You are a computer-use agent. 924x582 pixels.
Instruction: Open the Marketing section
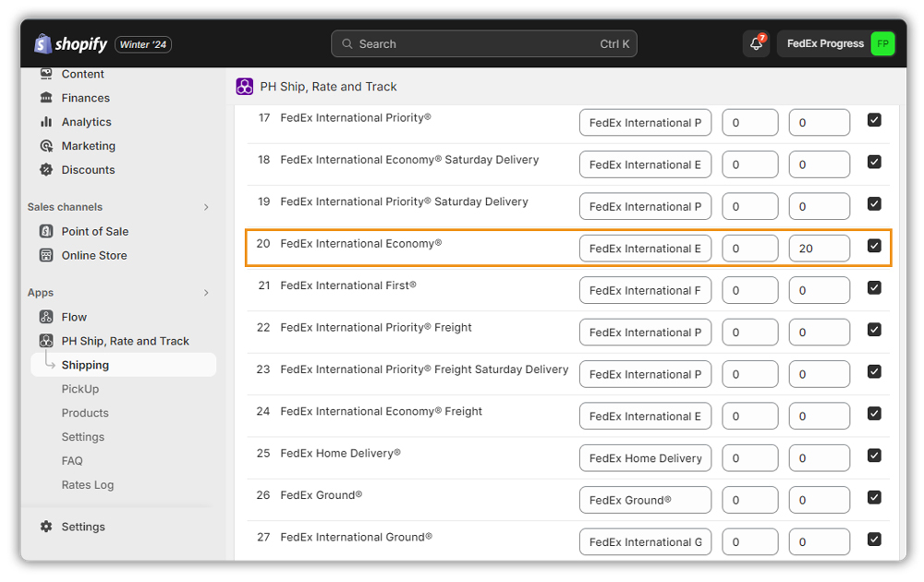[x=89, y=146]
